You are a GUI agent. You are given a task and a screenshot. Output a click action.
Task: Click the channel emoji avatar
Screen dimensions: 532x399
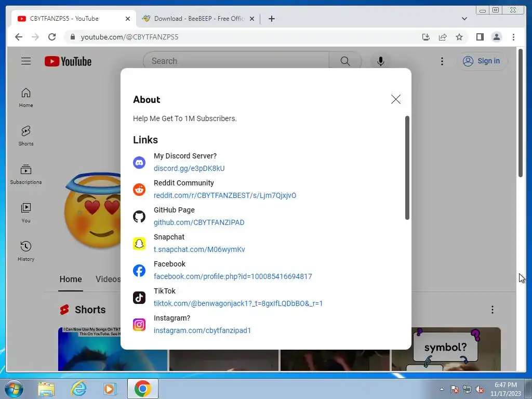[x=92, y=210]
